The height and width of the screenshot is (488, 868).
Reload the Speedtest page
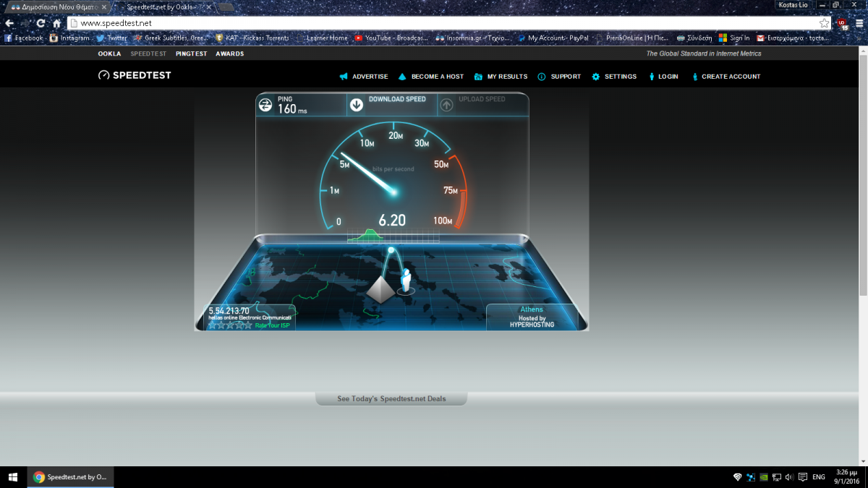41,23
